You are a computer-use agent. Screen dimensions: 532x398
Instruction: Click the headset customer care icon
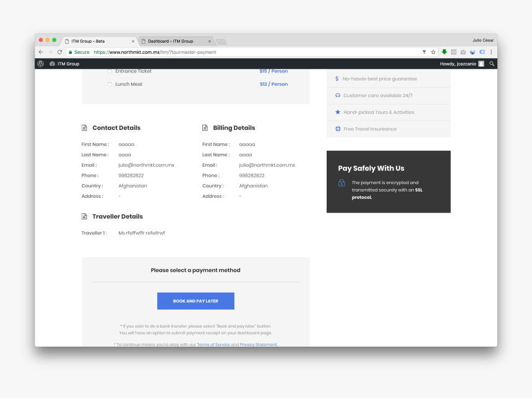(338, 95)
